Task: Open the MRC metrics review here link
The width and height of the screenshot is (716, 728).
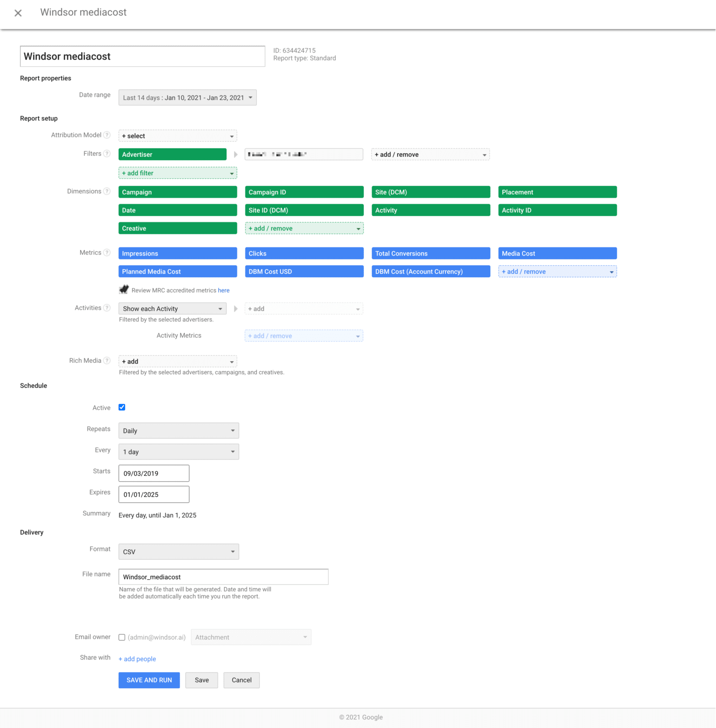Action: 223,290
